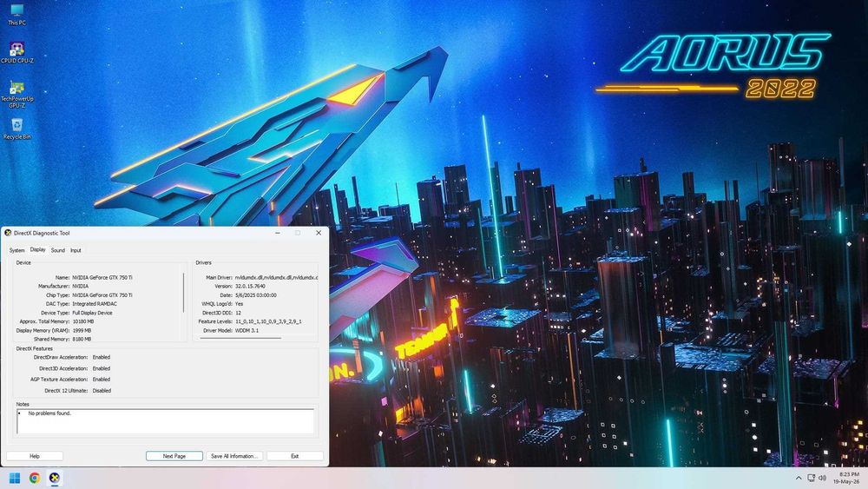
Task: Click the DirectX 12 Ultimate 'Disabled' value
Action: (x=102, y=391)
